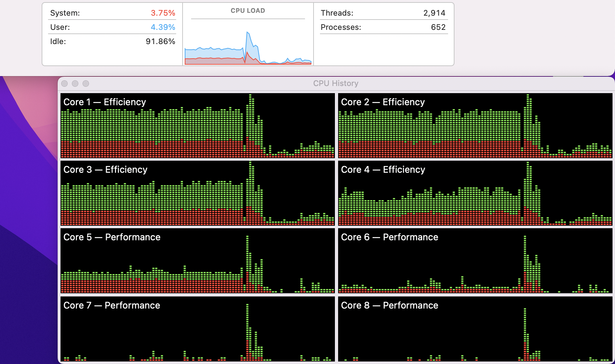Image resolution: width=615 pixels, height=364 pixels.
Task: Click the Threads count 2,914
Action: pyautogui.click(x=434, y=13)
